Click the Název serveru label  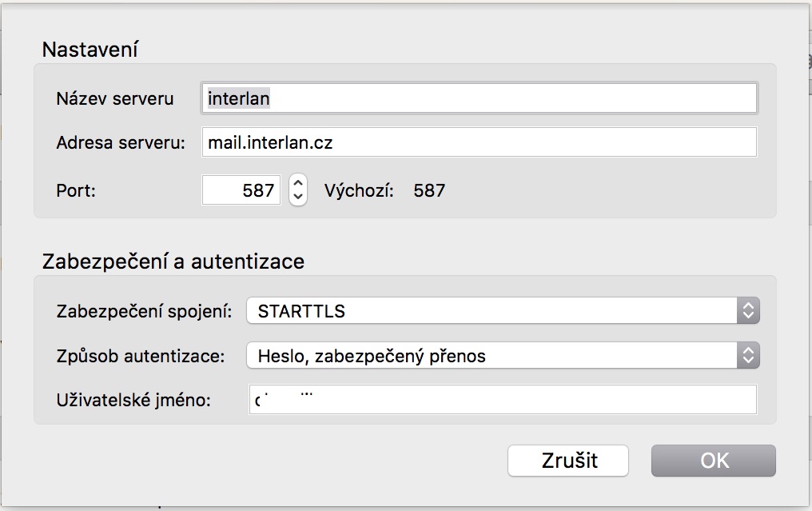(115, 98)
